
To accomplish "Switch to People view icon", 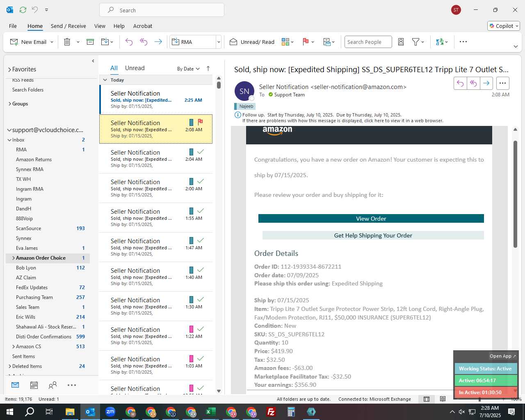I will click(x=52, y=385).
